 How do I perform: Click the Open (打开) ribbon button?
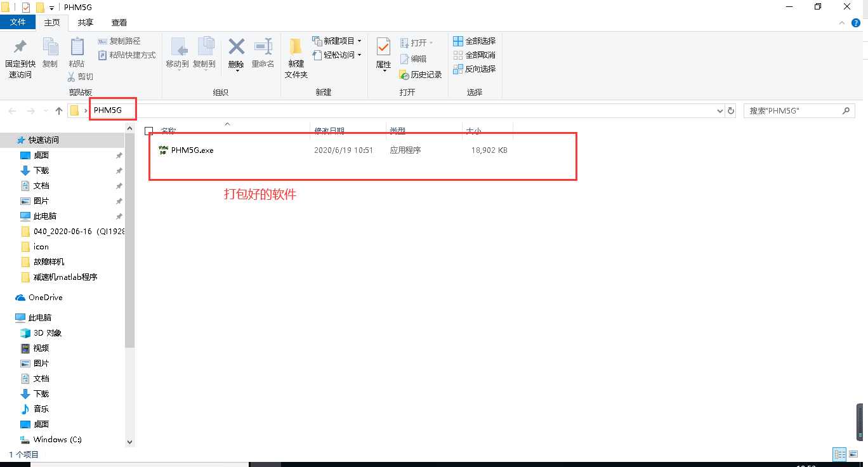pos(416,43)
